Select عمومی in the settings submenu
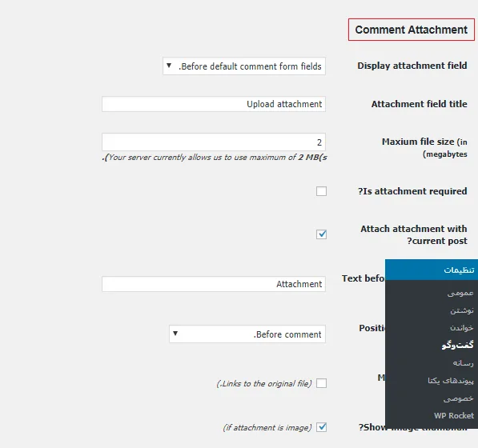This screenshot has height=448, width=478. (x=460, y=293)
